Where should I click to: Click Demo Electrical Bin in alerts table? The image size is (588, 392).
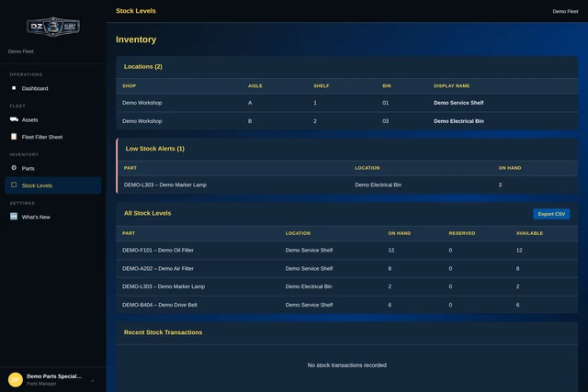378,185
